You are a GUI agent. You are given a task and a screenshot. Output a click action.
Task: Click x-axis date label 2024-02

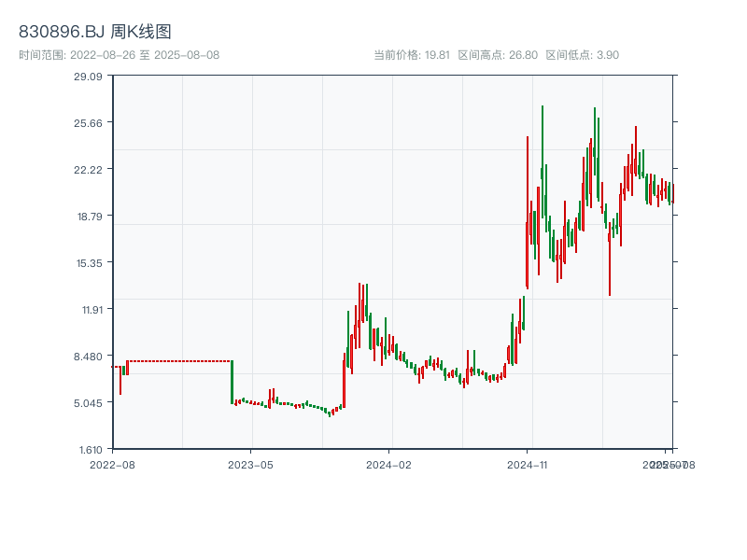coord(388,465)
